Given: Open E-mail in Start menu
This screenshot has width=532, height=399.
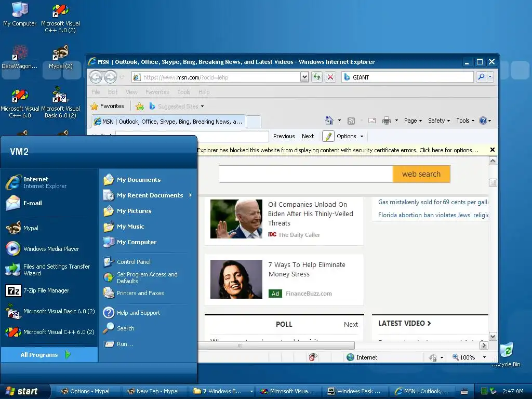Looking at the screenshot, I should click(x=49, y=203).
